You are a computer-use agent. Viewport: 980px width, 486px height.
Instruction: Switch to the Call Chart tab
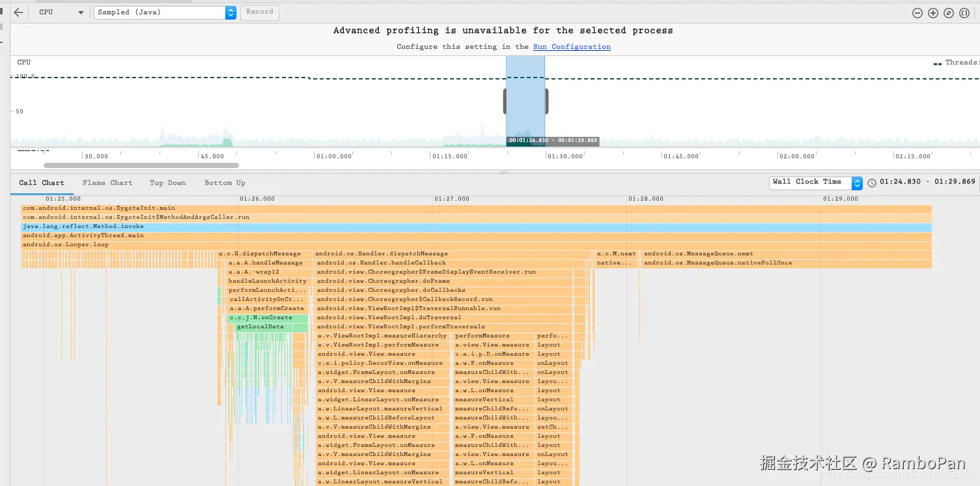42,183
